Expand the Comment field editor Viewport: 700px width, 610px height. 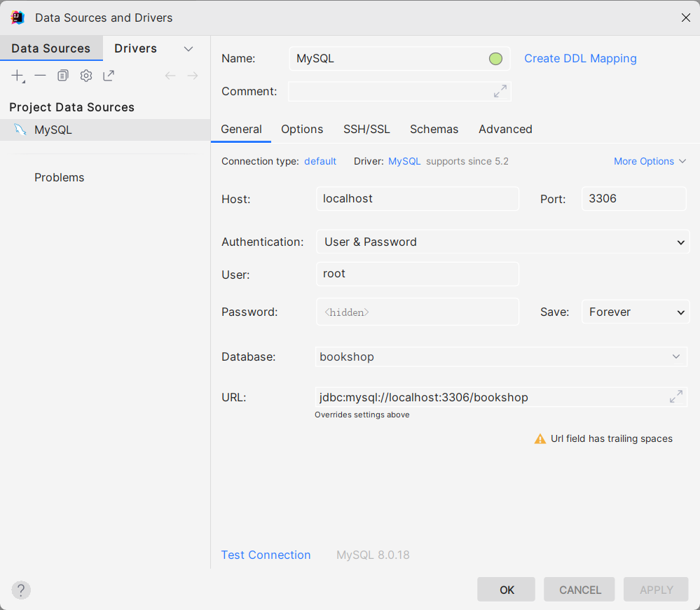500,91
